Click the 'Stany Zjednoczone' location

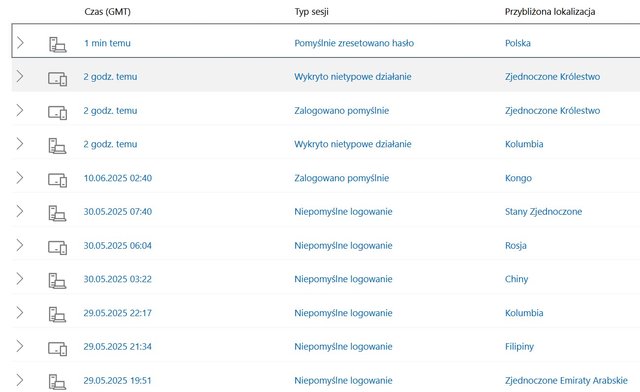click(543, 212)
